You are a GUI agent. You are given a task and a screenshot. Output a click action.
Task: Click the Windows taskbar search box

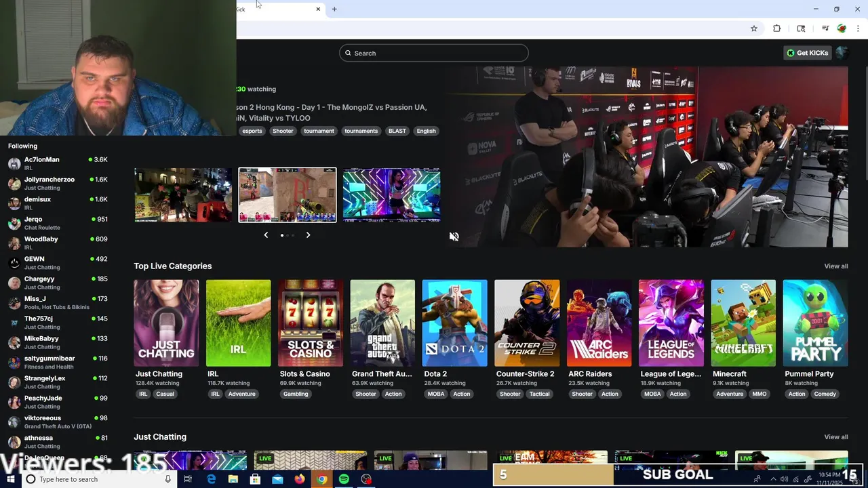(x=99, y=479)
